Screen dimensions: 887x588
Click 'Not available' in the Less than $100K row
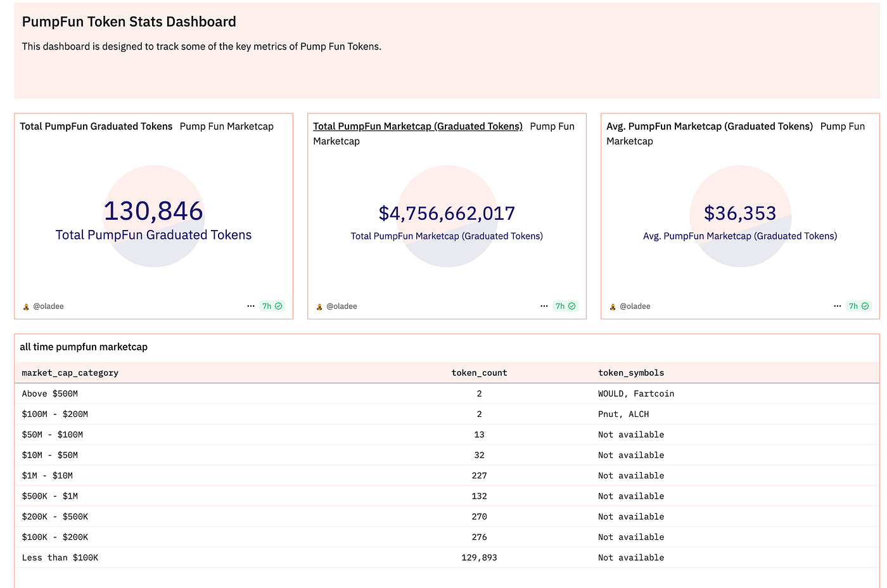click(631, 558)
